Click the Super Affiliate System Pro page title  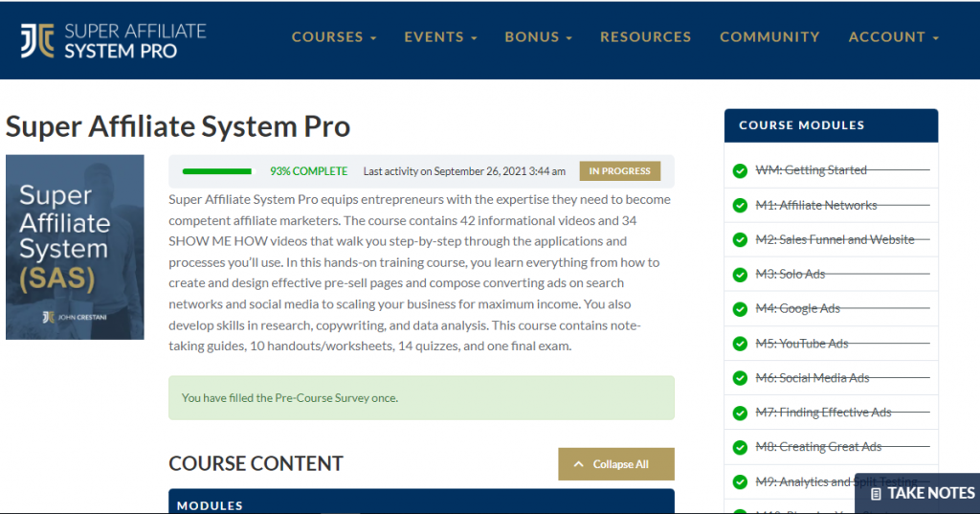[x=178, y=126]
